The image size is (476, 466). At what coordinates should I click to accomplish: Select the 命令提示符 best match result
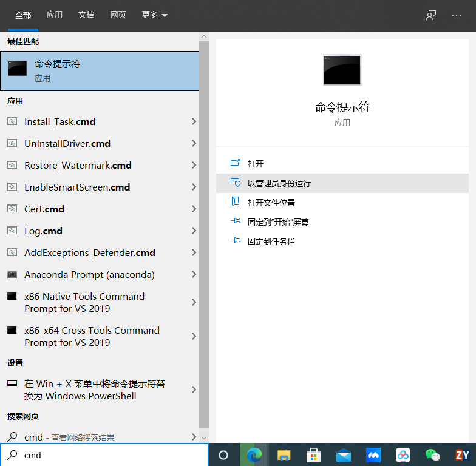click(x=100, y=71)
